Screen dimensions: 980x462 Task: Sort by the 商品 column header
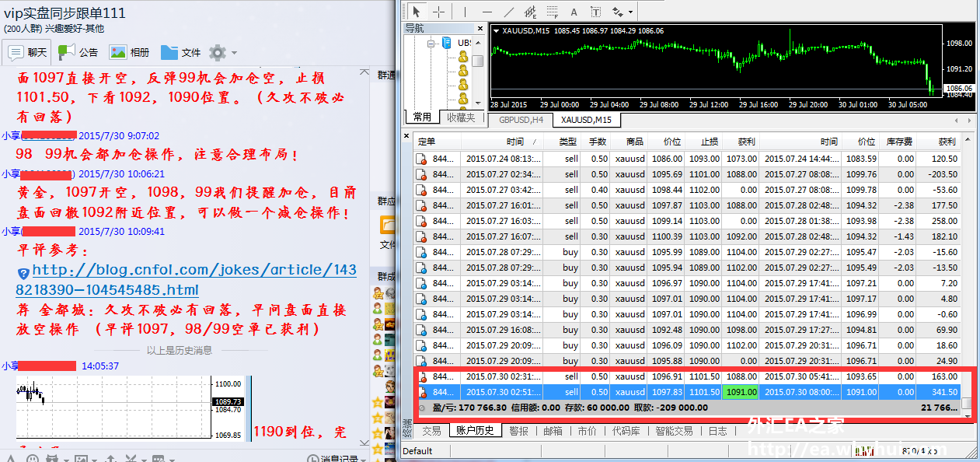tap(630, 142)
